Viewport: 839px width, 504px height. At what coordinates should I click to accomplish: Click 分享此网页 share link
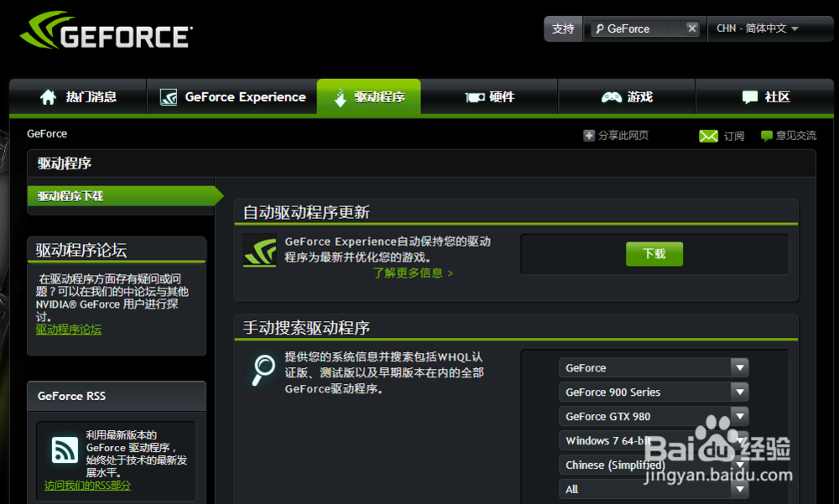coord(623,135)
